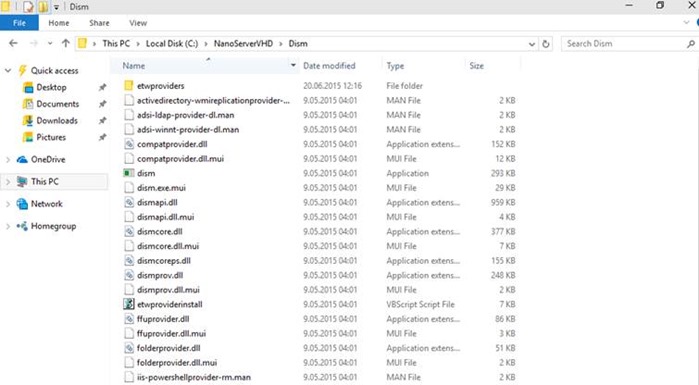Select the dism application icon
This screenshot has width=699, height=385.
[129, 173]
